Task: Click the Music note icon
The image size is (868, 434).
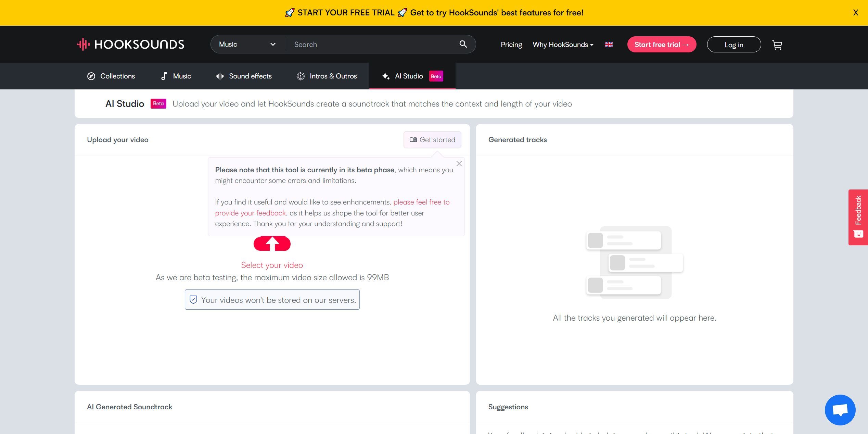Action: point(164,76)
